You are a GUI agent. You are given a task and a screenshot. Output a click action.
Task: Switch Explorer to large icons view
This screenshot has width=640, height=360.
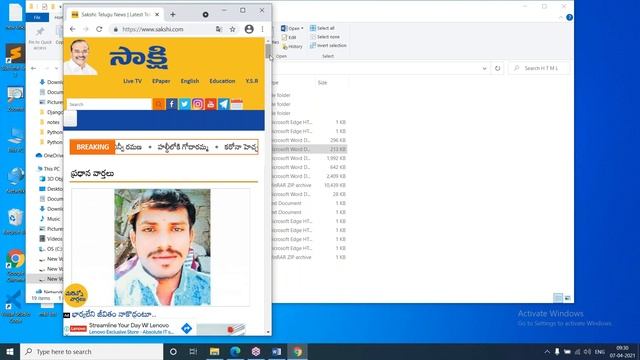[x=567, y=298]
